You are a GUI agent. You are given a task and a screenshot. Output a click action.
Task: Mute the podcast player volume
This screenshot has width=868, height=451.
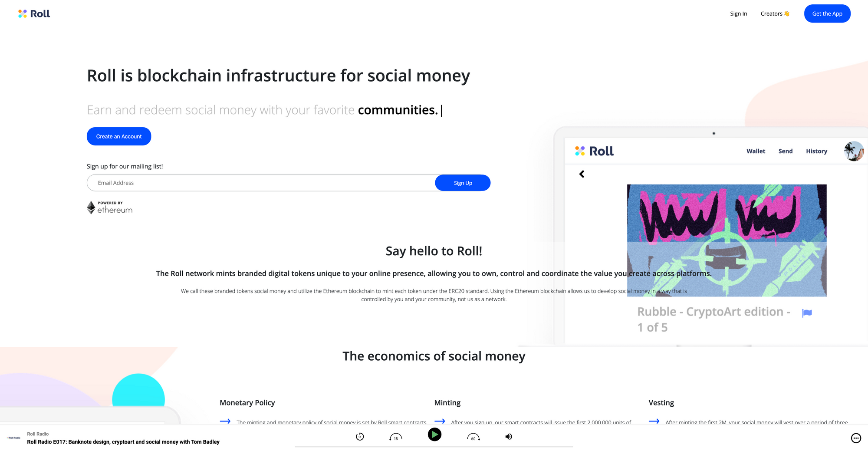(509, 437)
